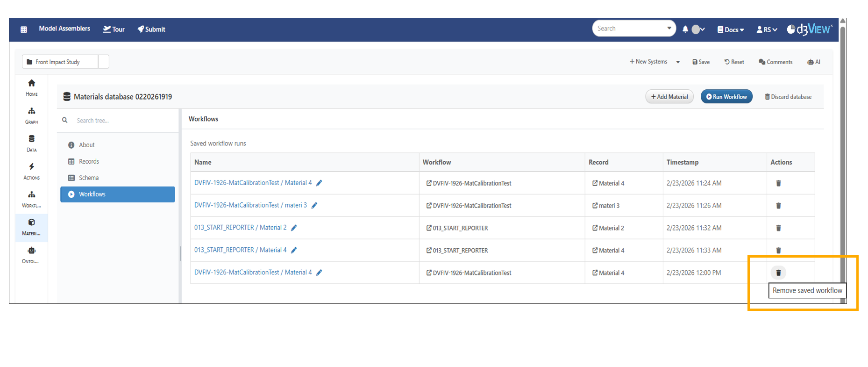Edit name of 013_START_REPORTER / Material 2
This screenshot has height=367, width=868.
(294, 228)
